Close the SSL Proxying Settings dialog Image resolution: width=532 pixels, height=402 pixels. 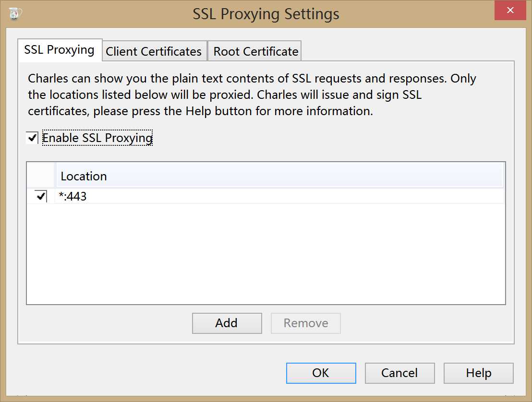pos(510,10)
